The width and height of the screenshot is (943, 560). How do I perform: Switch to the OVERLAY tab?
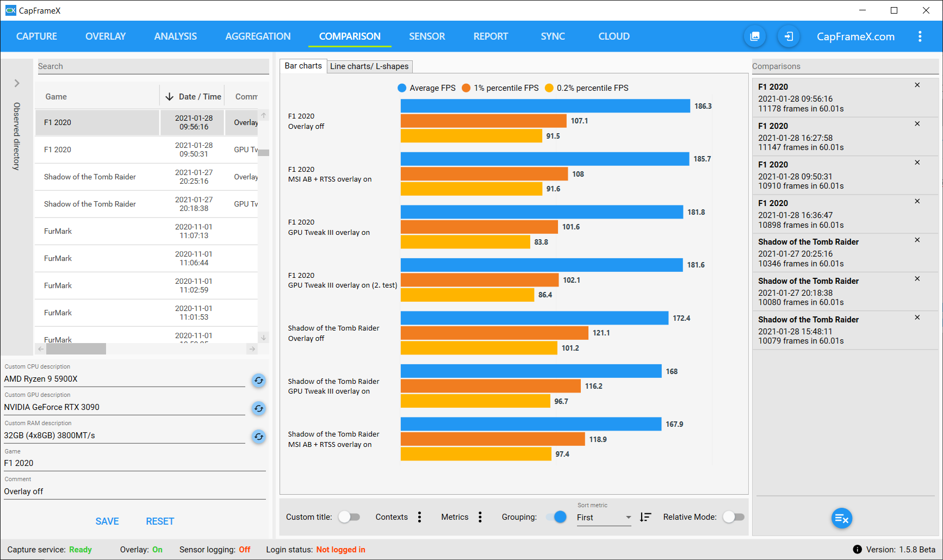(106, 36)
